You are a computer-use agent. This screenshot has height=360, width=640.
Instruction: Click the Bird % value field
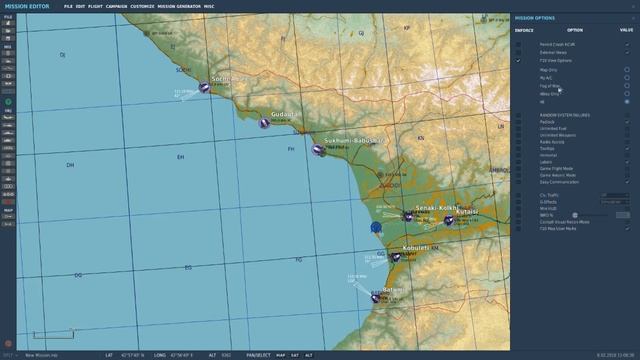[623, 215]
